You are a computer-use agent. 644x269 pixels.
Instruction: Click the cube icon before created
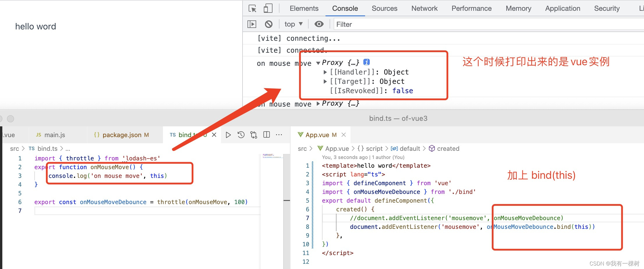point(432,148)
